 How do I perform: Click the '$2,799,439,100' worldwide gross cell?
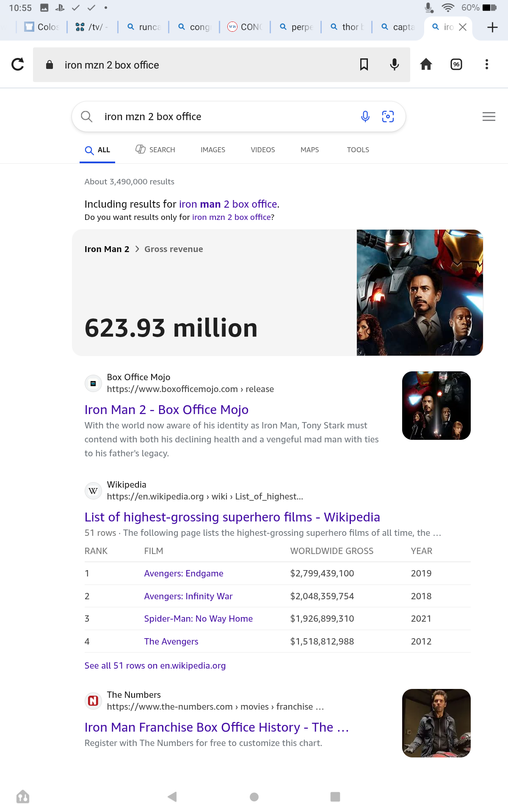(322, 573)
